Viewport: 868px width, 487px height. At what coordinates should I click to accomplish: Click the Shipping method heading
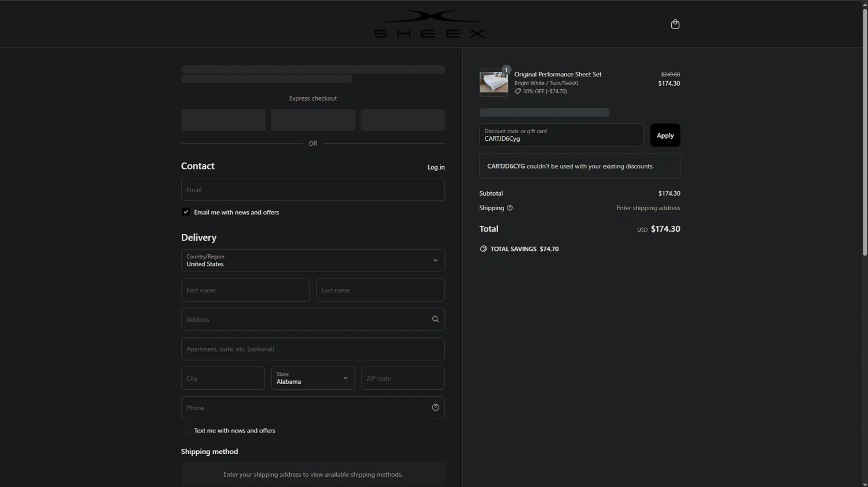click(209, 452)
